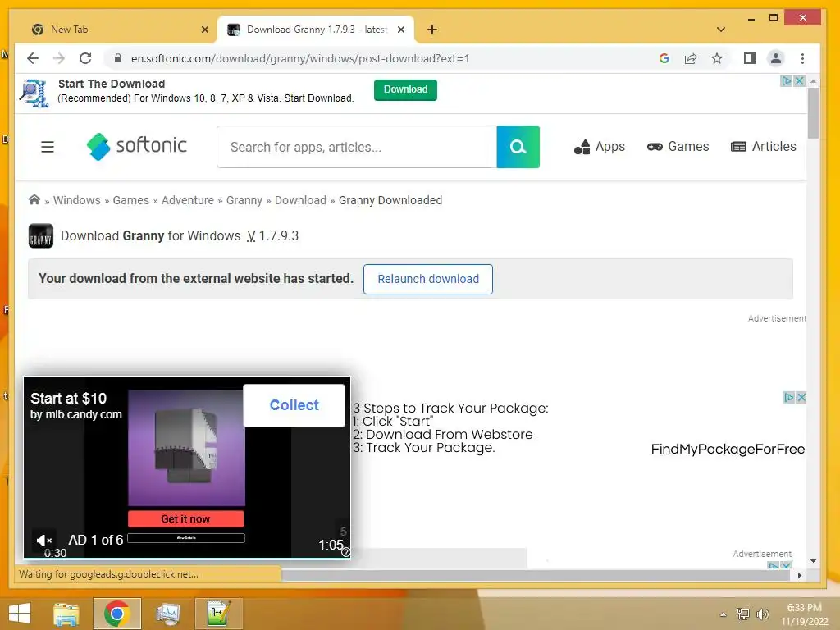Screen dimensions: 840x630
Task: Close the New Tab tab
Action: 204,30
